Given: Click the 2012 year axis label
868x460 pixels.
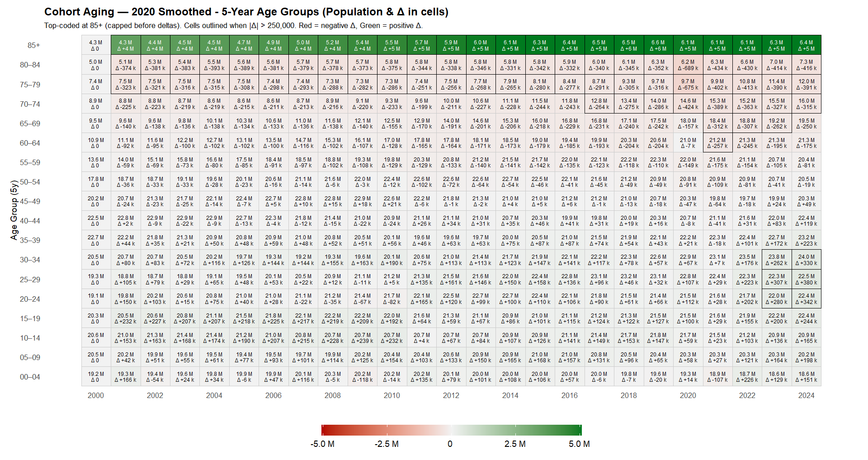Looking at the screenshot, I should (451, 395).
